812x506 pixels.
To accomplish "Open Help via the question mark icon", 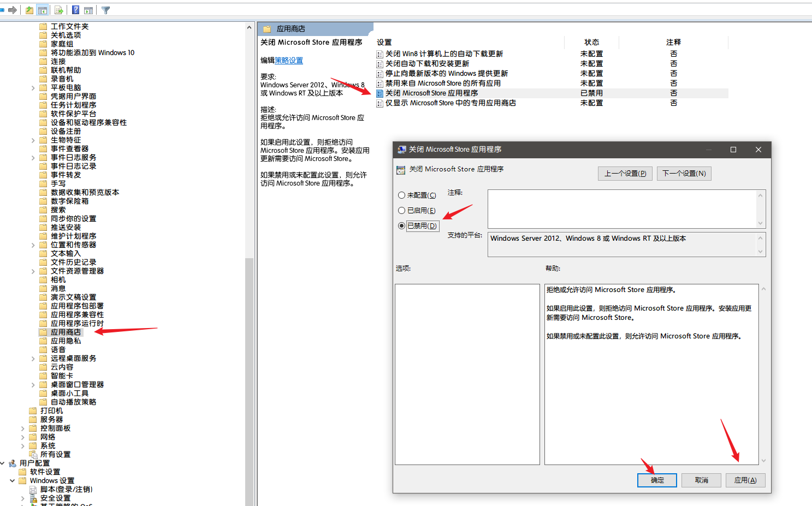I will 75,9.
